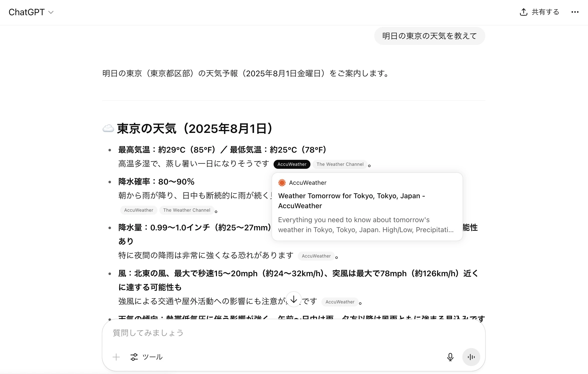Click the plus attach icon
Image resolution: width=588 pixels, height=374 pixels.
click(116, 357)
